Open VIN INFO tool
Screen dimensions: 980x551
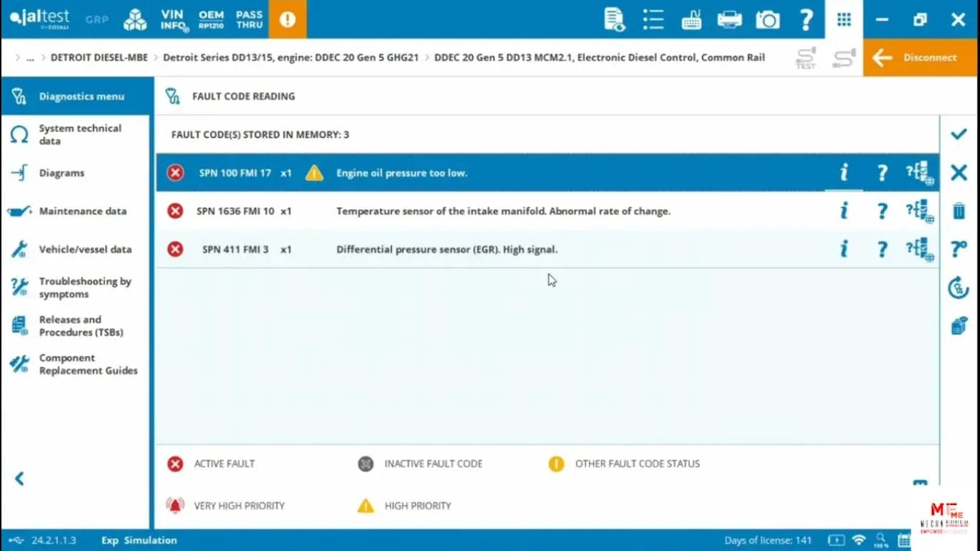(x=174, y=20)
